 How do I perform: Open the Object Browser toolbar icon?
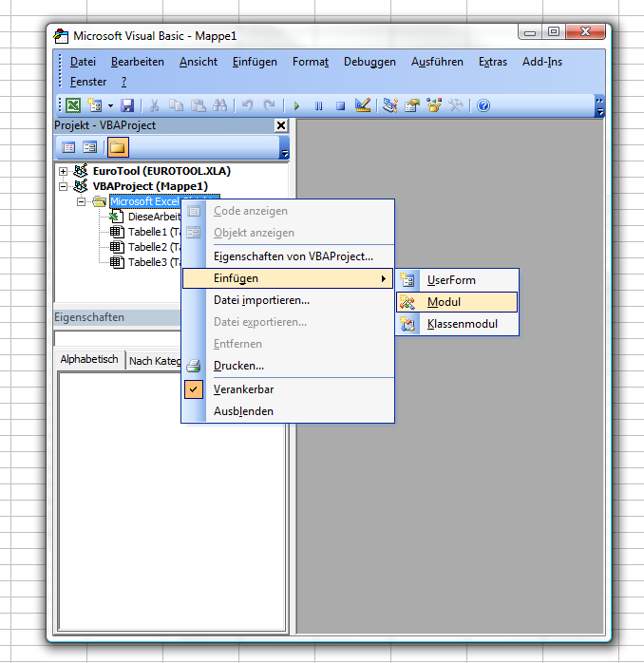pyautogui.click(x=434, y=105)
